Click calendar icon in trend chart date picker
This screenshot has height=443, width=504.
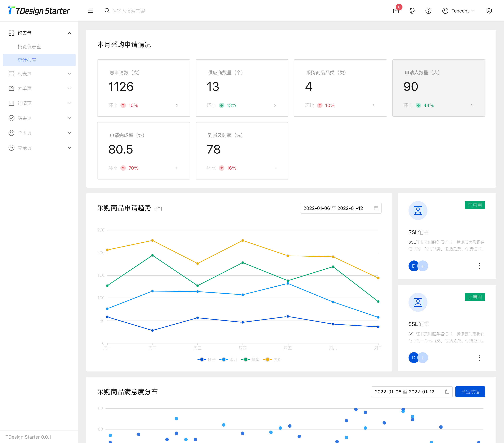pos(376,208)
